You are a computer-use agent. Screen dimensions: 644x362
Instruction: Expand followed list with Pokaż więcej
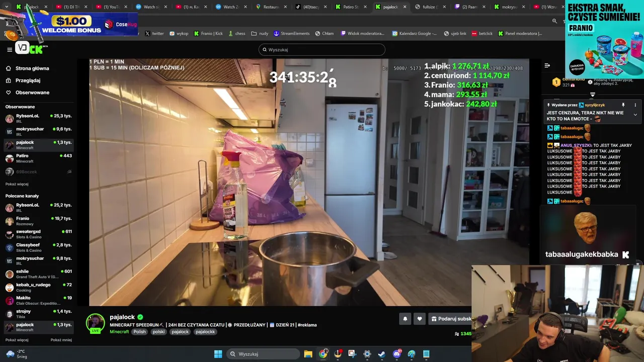tap(17, 184)
